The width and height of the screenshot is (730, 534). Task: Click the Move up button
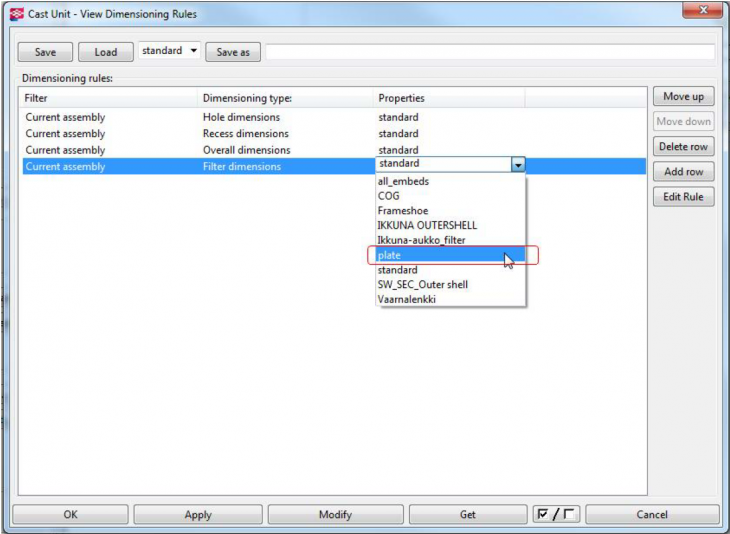(x=683, y=96)
